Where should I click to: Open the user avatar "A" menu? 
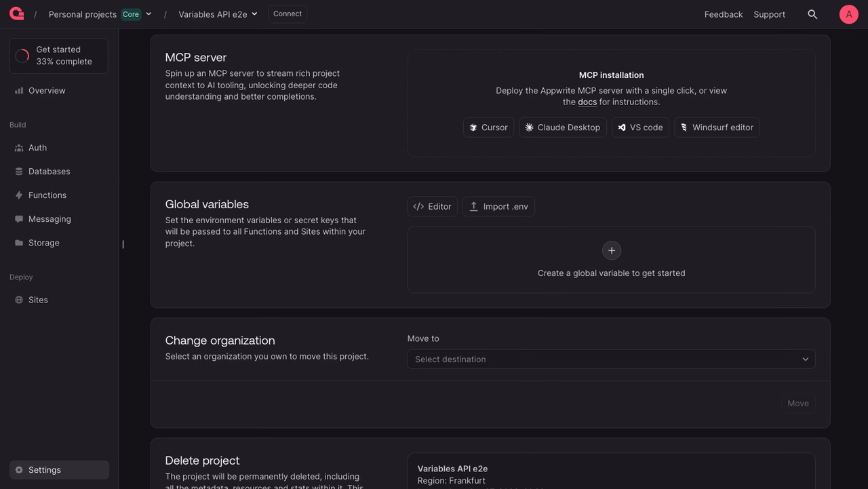[x=849, y=14]
